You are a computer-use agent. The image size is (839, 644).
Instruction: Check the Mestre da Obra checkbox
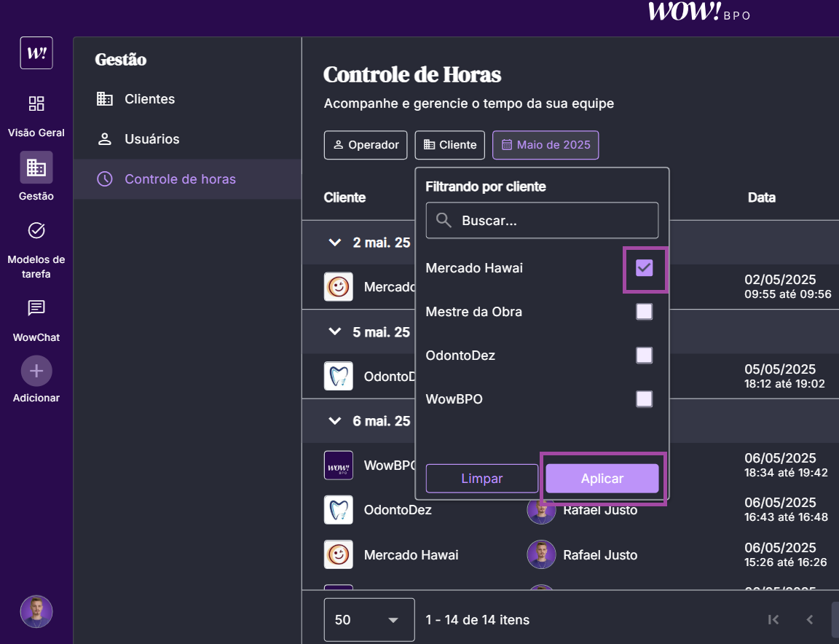tap(645, 312)
